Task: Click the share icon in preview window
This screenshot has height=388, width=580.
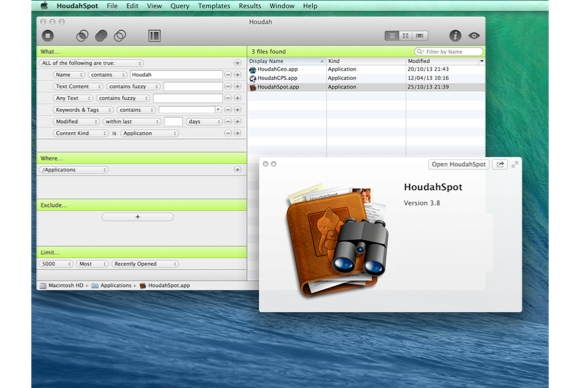Action: coord(500,164)
